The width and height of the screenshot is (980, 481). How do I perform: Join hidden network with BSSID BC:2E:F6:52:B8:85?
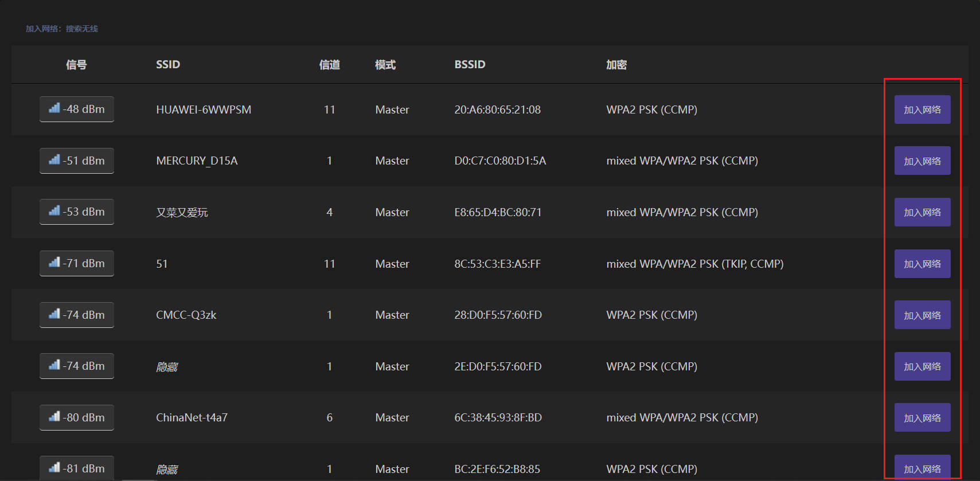coord(922,468)
